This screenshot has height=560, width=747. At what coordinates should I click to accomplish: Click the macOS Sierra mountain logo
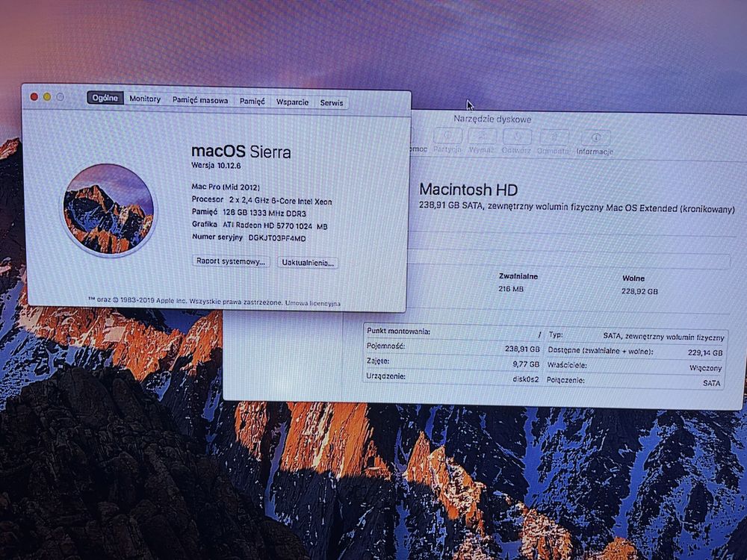click(x=108, y=210)
